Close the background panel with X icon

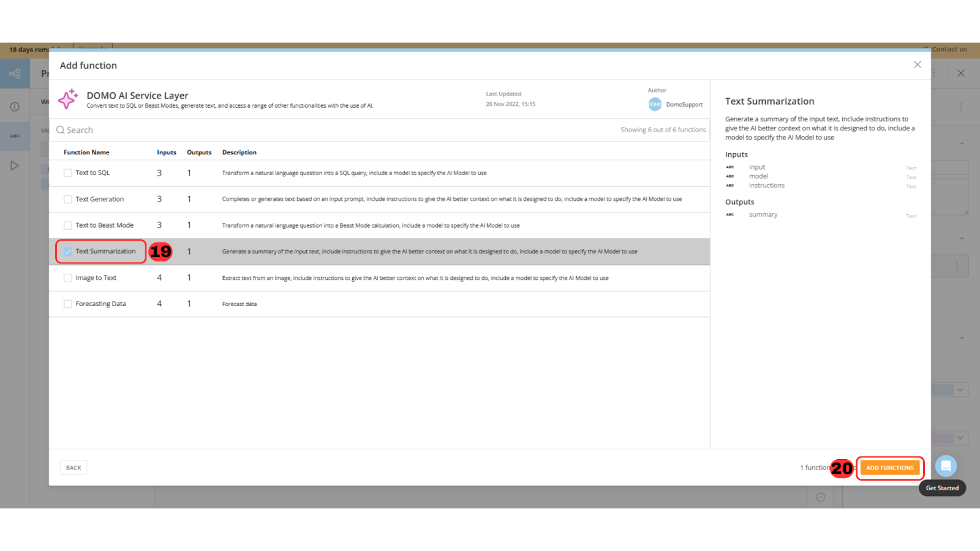click(x=961, y=73)
